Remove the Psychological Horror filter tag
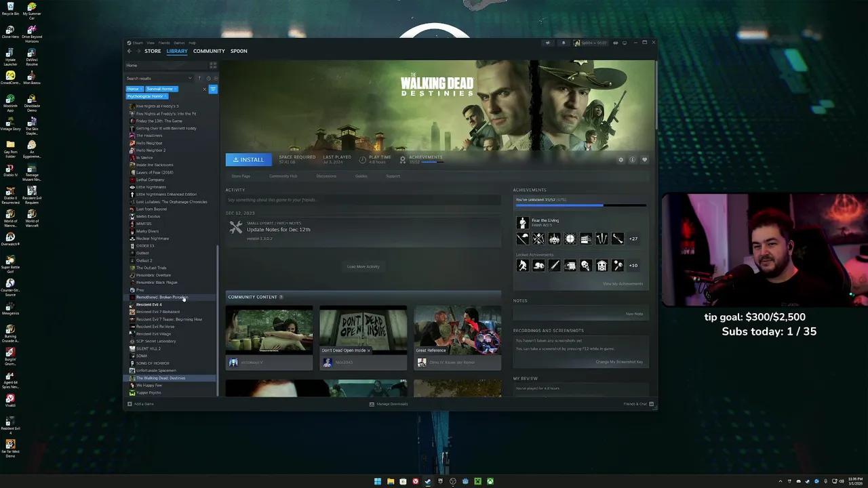Image resolution: width=868 pixels, height=488 pixels. [165, 96]
